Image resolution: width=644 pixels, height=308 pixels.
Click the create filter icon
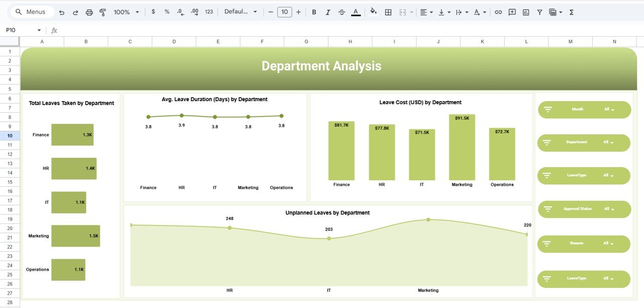point(539,12)
